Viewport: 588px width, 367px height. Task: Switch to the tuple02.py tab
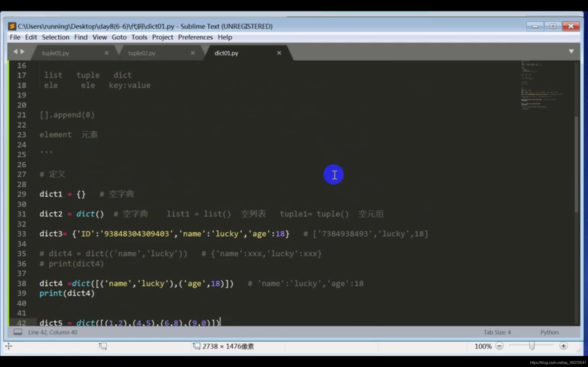point(142,53)
